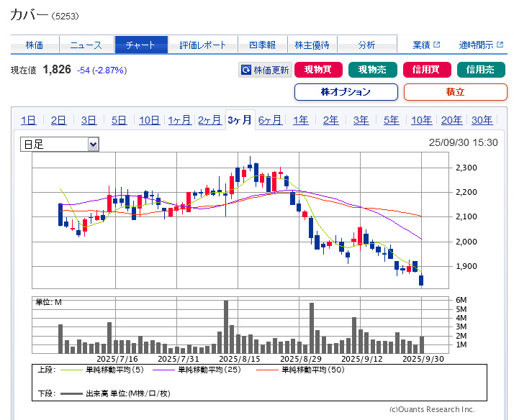
Task: Click the 株価更新 refresh icon
Action: [x=246, y=70]
